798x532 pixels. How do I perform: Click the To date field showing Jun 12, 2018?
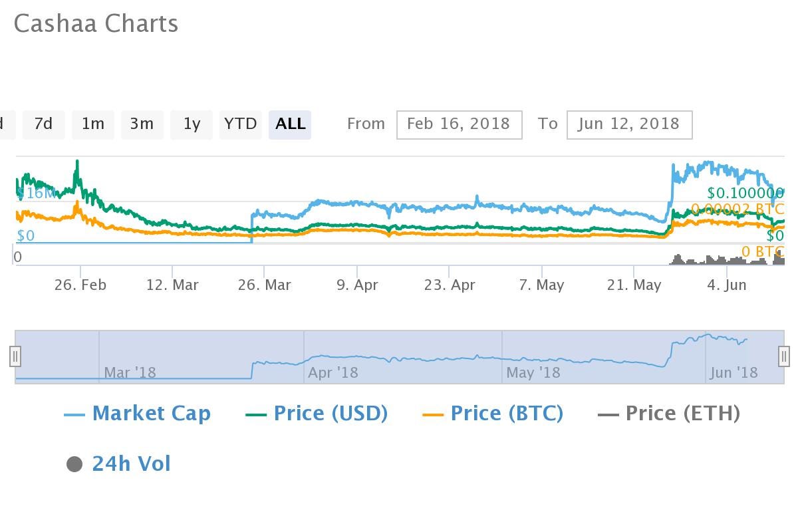point(629,124)
